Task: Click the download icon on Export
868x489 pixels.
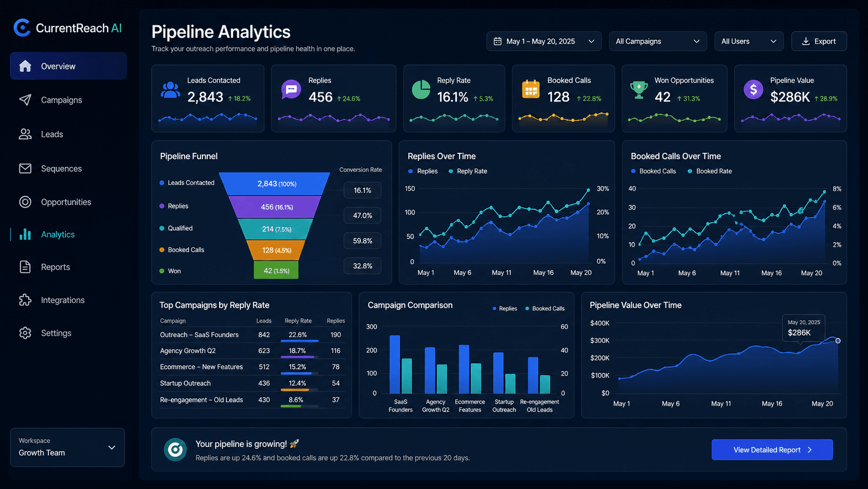Action: 806,41
